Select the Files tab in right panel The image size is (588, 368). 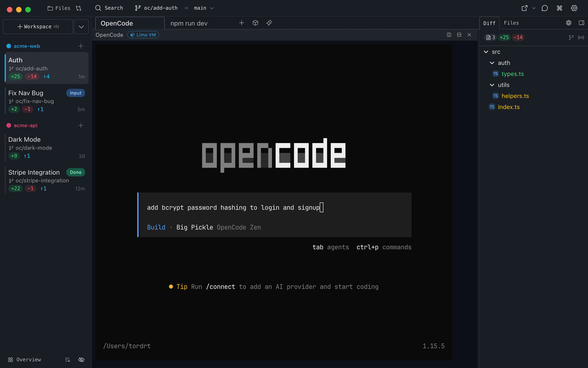511,23
